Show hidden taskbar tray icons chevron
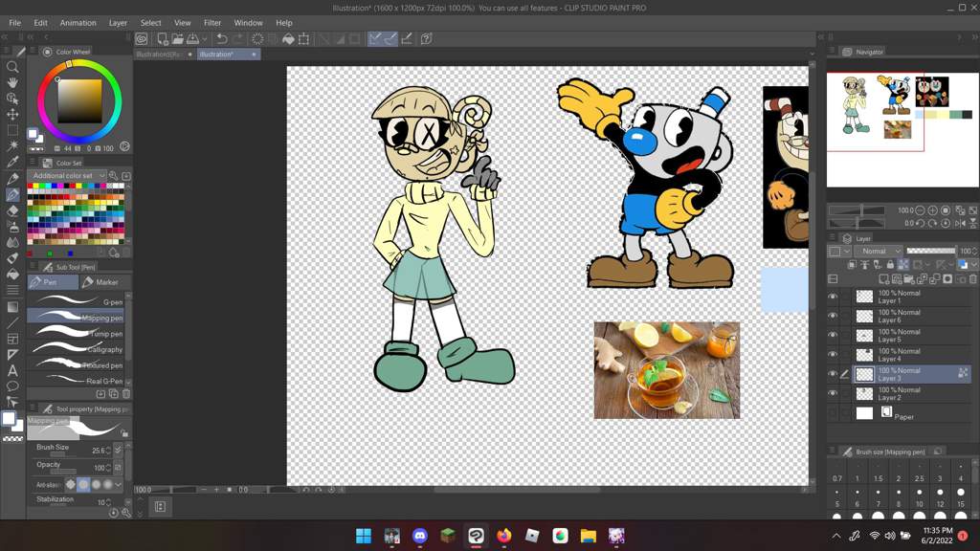The image size is (980, 551). (836, 536)
